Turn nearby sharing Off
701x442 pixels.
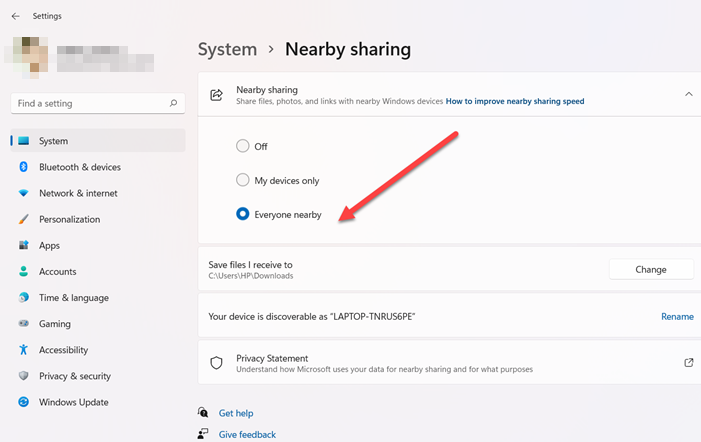tap(243, 146)
